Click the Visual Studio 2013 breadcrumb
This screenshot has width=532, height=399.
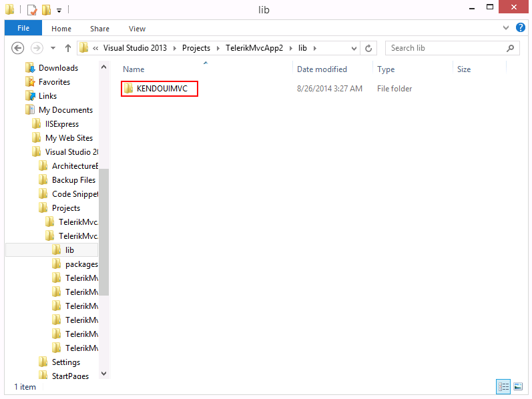(135, 48)
